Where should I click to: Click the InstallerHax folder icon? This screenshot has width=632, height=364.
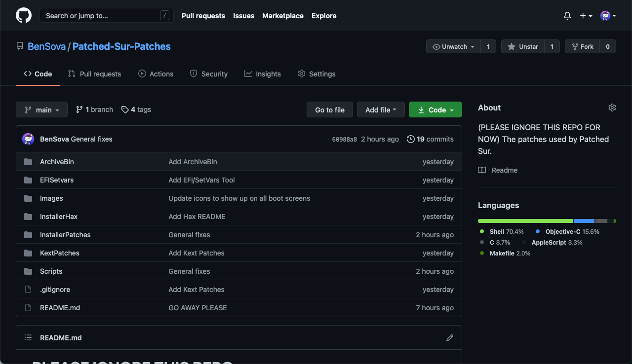pos(28,217)
